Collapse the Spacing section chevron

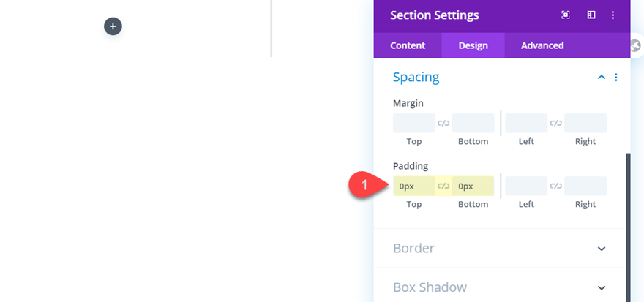tap(602, 78)
